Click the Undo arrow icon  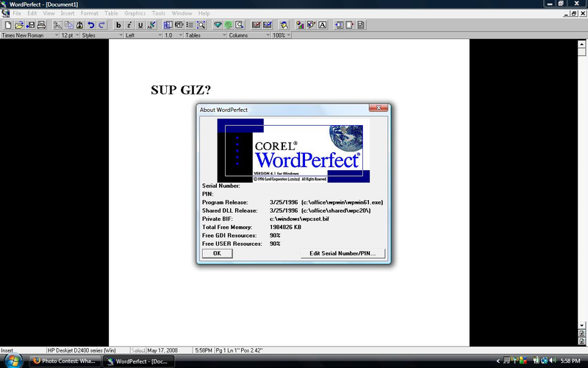[x=90, y=25]
